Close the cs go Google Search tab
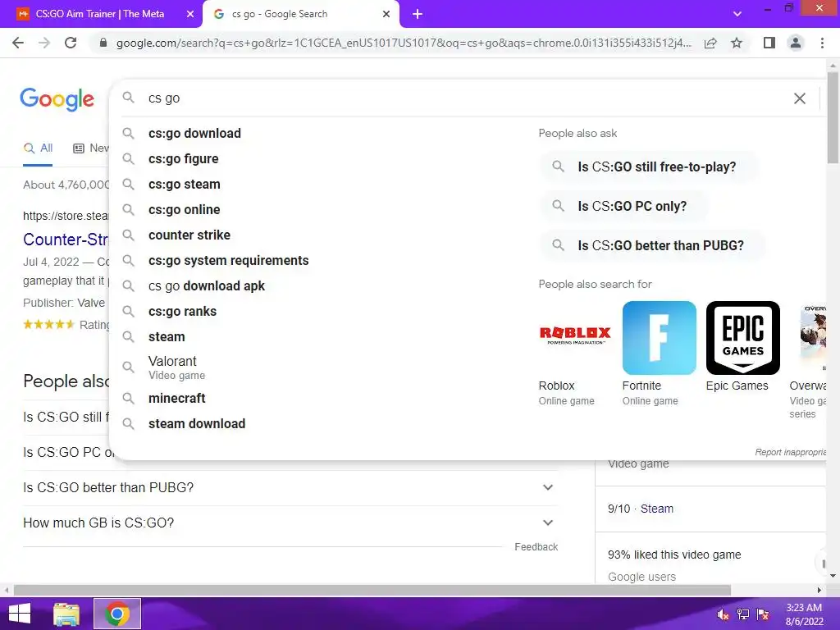The image size is (840, 630). 386,15
